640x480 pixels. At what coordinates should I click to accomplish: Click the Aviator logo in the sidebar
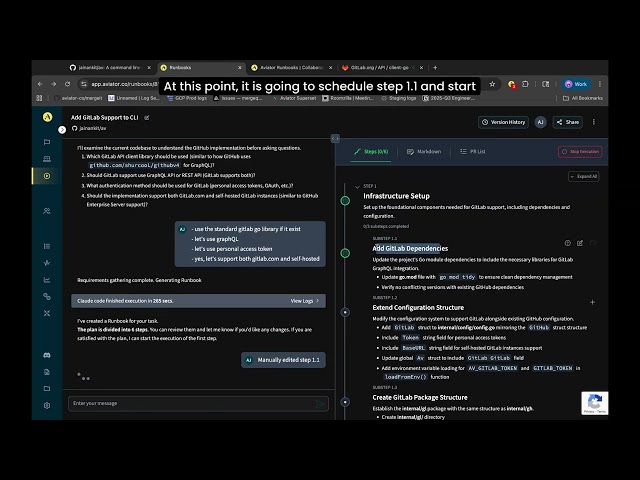47,117
